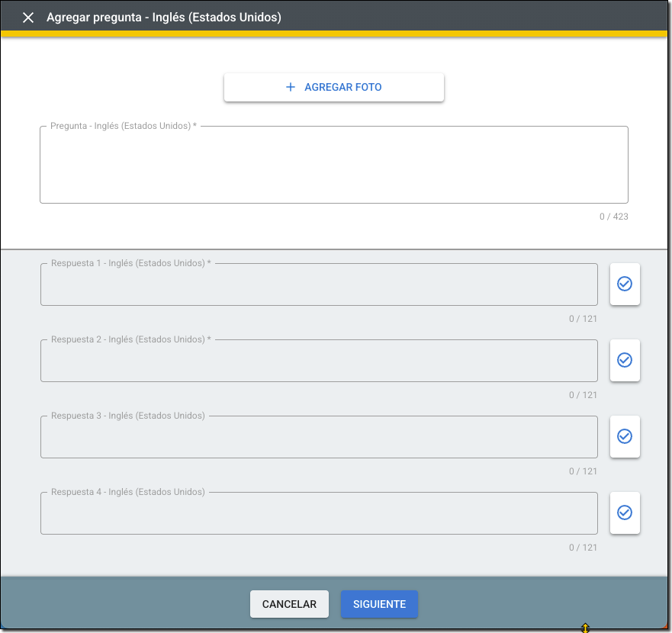Mark Respuesta 1 as correct answer
This screenshot has width=672, height=633.
click(x=624, y=284)
